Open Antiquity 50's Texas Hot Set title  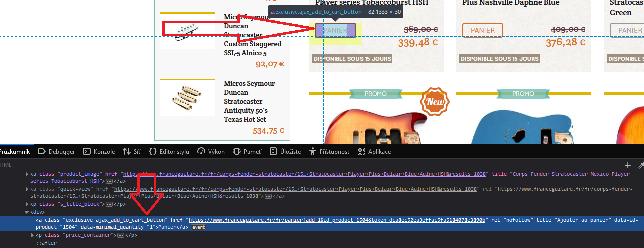tap(250, 101)
